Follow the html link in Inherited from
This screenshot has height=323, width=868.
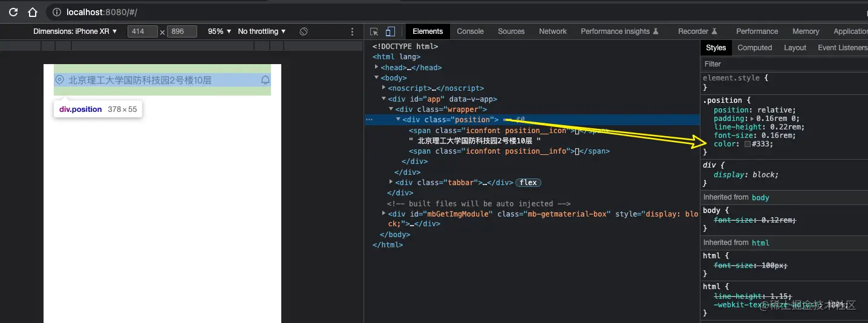(x=760, y=243)
